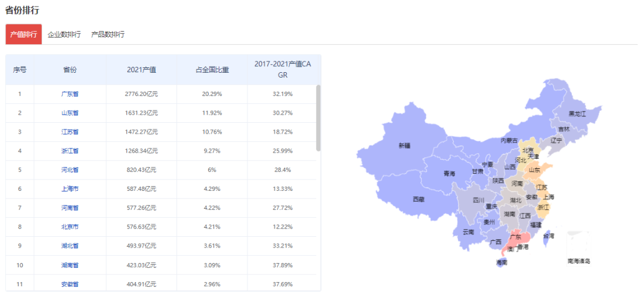Click the 北京市 table link
644x300 pixels.
pos(70,227)
